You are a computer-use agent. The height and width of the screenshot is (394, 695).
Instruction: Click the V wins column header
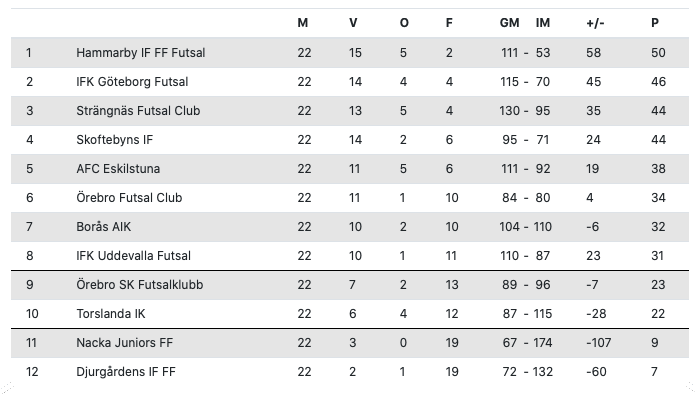click(353, 23)
